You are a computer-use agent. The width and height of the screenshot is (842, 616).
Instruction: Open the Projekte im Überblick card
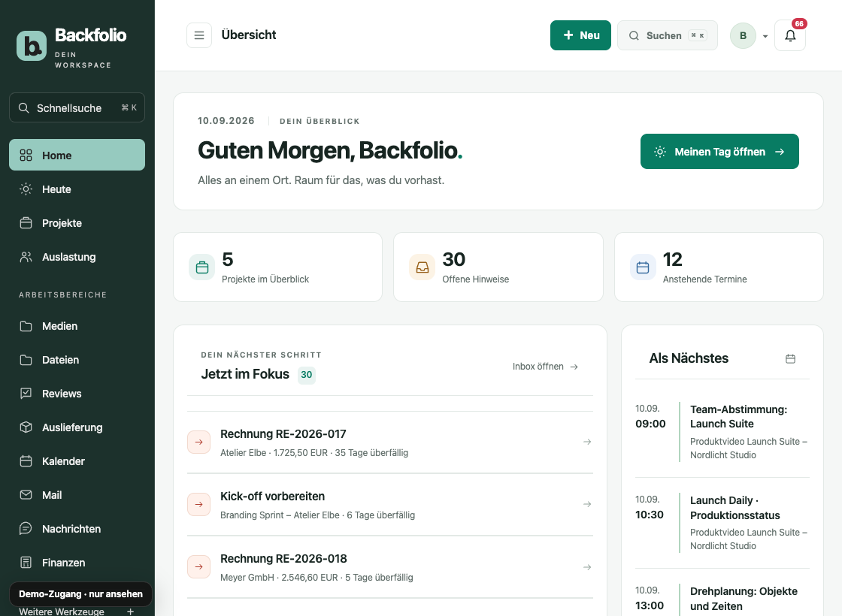coord(277,267)
